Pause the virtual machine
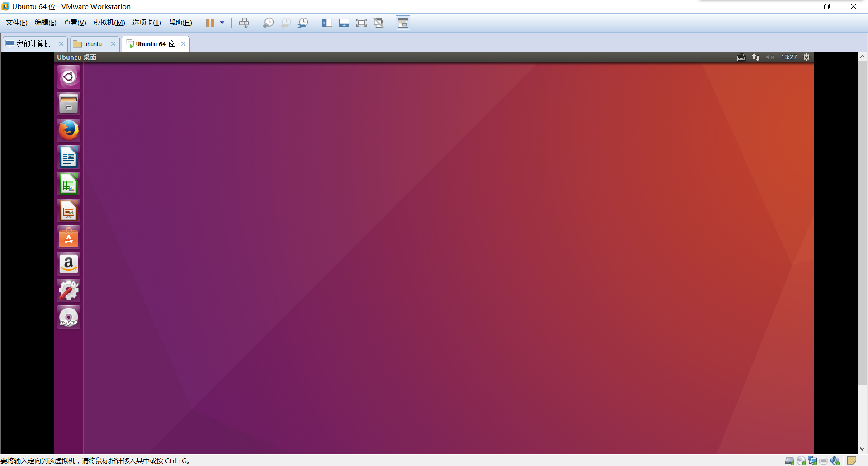 210,23
